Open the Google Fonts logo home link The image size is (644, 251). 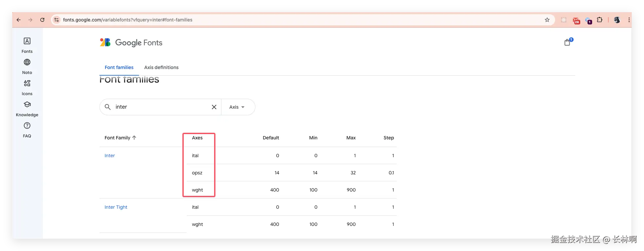pyautogui.click(x=131, y=43)
